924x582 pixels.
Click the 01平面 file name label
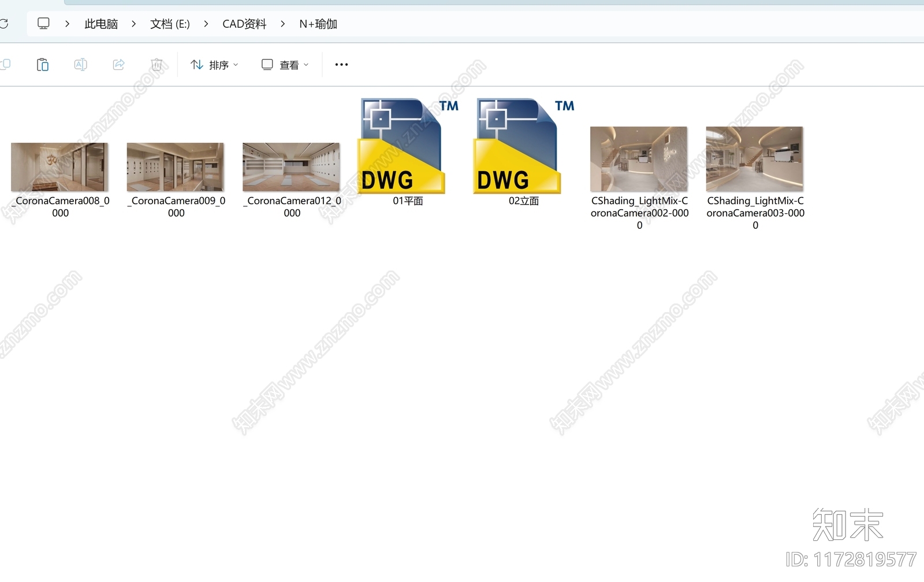coord(408,201)
